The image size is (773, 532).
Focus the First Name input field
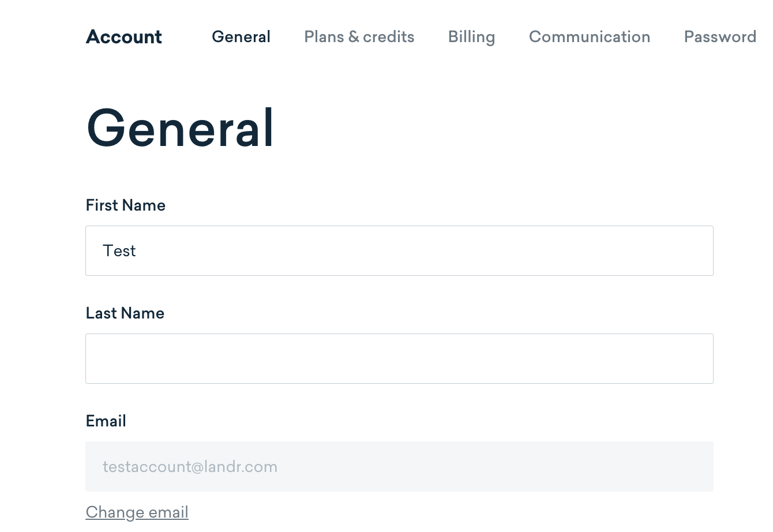pos(399,250)
